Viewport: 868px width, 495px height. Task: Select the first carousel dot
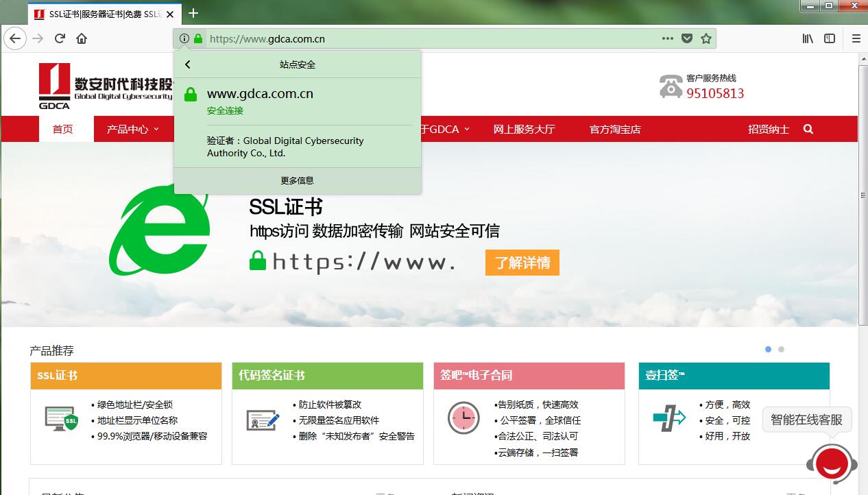pos(768,350)
